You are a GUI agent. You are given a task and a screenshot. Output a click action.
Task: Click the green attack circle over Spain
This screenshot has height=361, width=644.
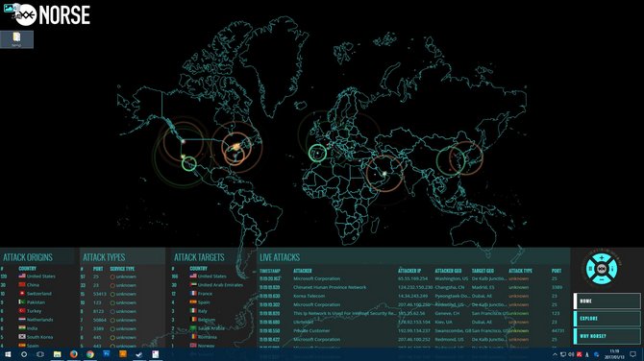(x=317, y=154)
